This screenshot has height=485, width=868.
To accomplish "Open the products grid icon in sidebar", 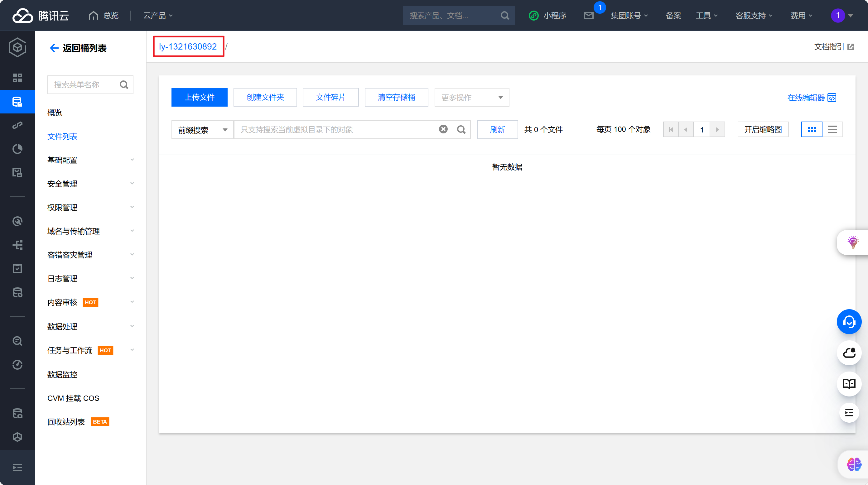I will coord(17,78).
